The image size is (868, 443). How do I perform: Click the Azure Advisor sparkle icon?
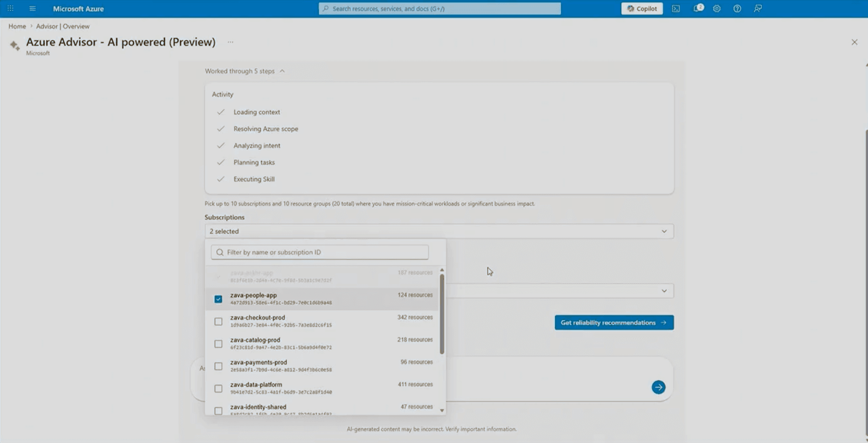pyautogui.click(x=15, y=45)
